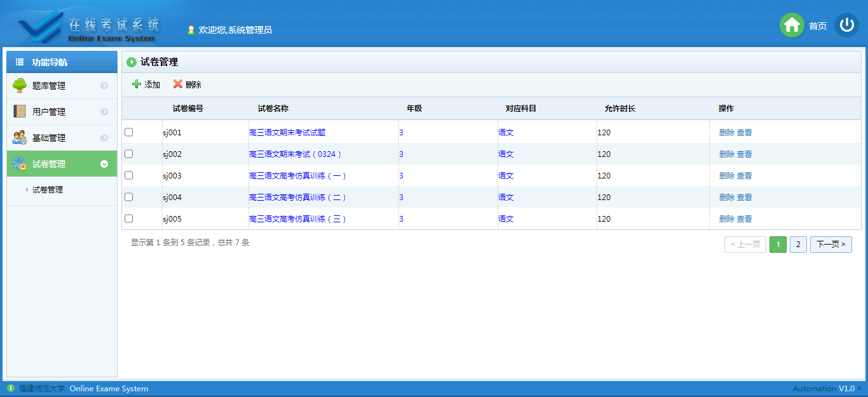The image size is (868, 397).
Task: Click the green home icon
Action: 792,25
